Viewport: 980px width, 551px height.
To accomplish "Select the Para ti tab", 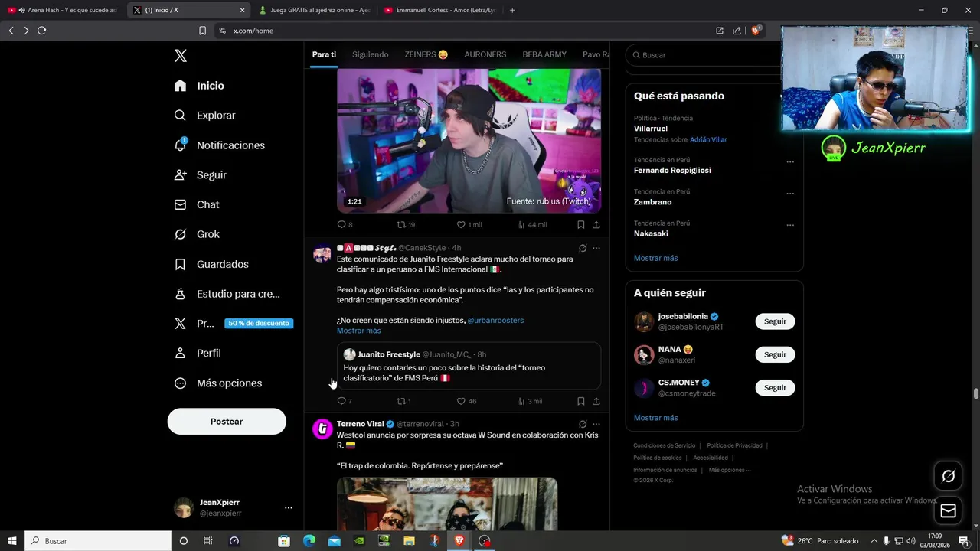I will point(324,54).
